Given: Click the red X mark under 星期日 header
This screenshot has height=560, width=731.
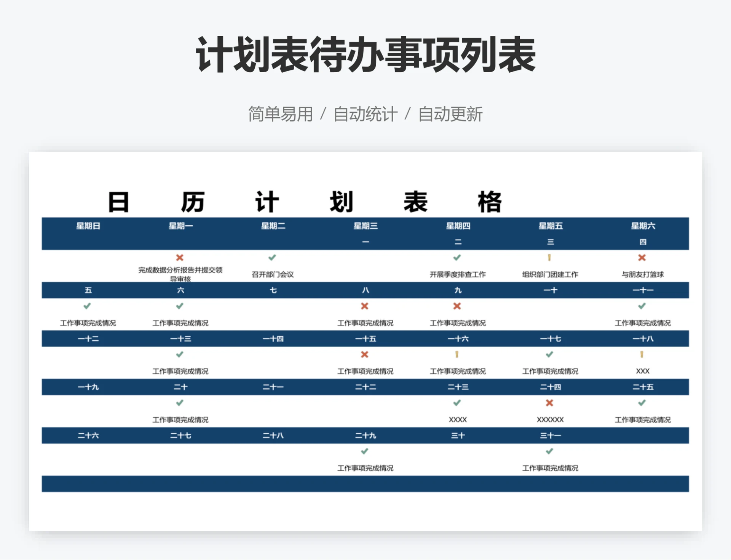Looking at the screenshot, I should click(180, 257).
